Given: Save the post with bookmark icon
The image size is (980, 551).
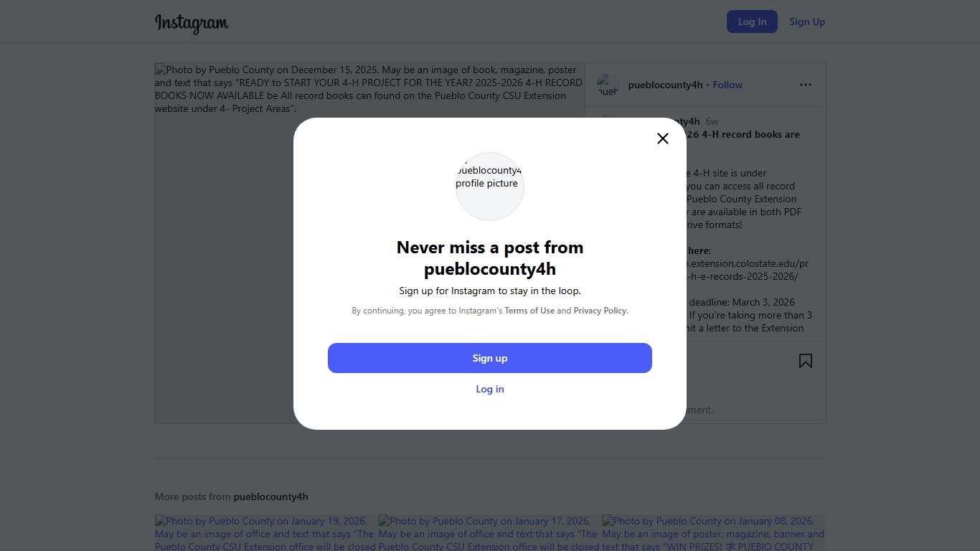Looking at the screenshot, I should [805, 361].
